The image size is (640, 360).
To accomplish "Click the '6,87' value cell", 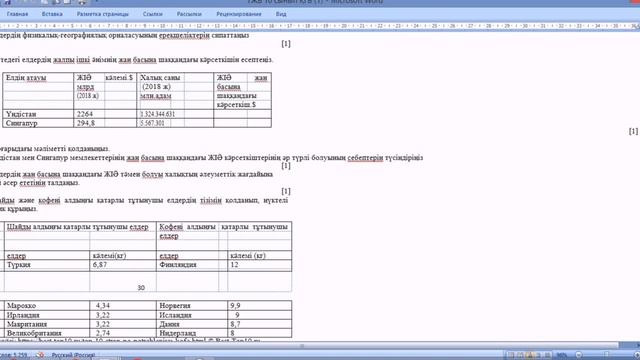I will coord(122,265).
